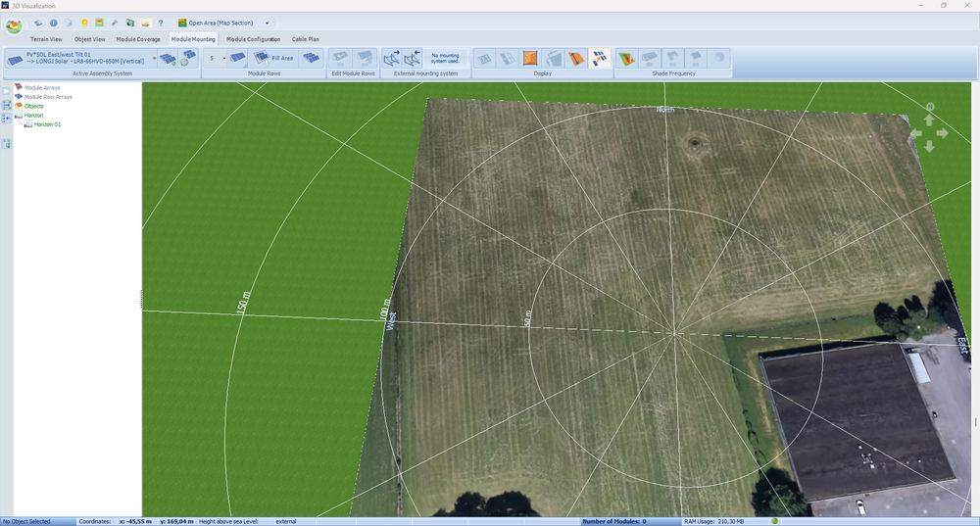980x526 pixels.
Task: Toggle the orange module grid display button
Action: pos(530,59)
